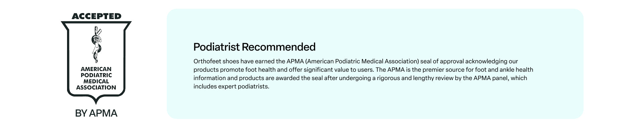This screenshot has width=644, height=134.
Task: Click the word "Recommended" in the heading
Action: click(x=278, y=47)
